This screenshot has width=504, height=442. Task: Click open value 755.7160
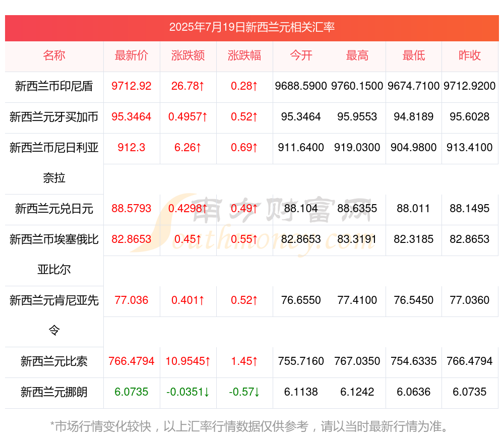click(301, 361)
